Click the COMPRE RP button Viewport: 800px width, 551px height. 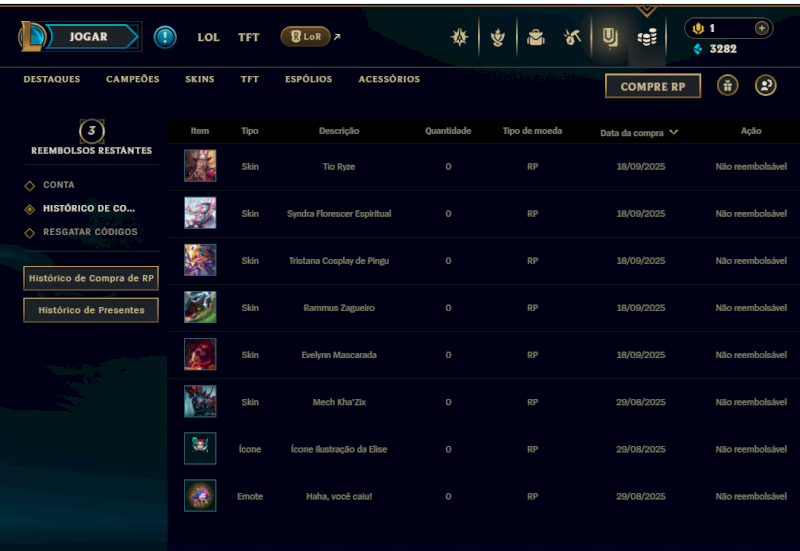point(653,86)
